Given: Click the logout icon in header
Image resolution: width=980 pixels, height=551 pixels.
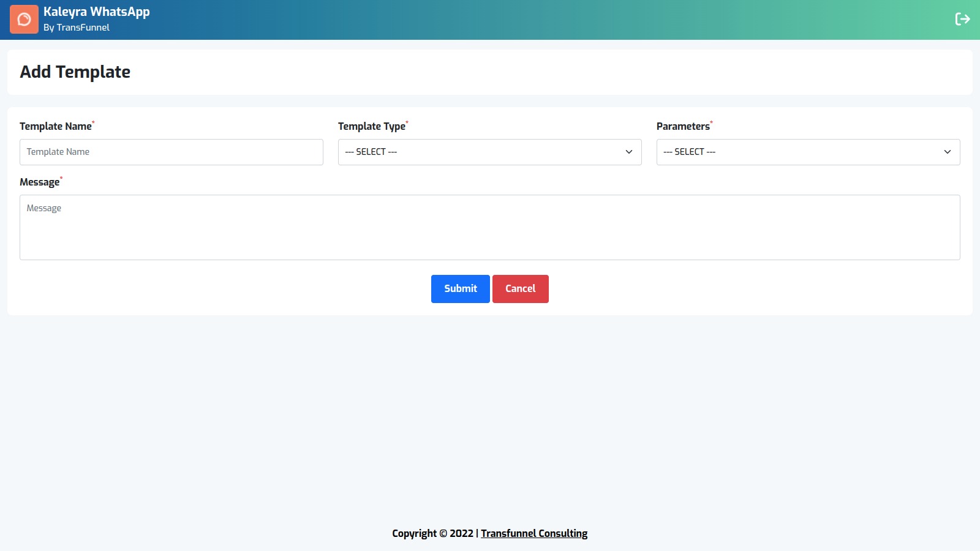Looking at the screenshot, I should tap(962, 20).
